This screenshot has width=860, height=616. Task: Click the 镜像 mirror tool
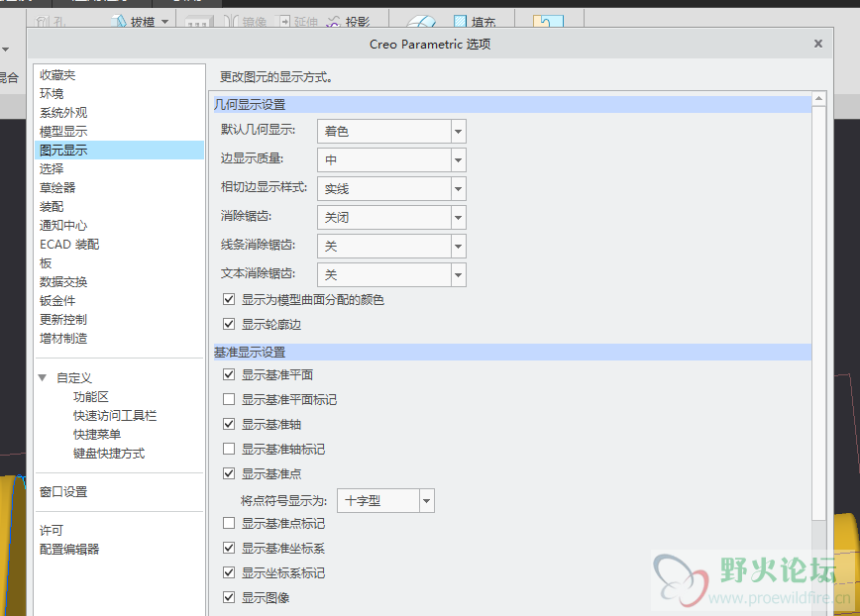(246, 22)
